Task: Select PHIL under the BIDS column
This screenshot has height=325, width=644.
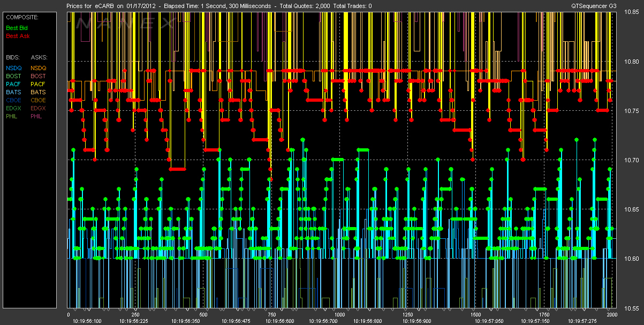Action: [13, 116]
